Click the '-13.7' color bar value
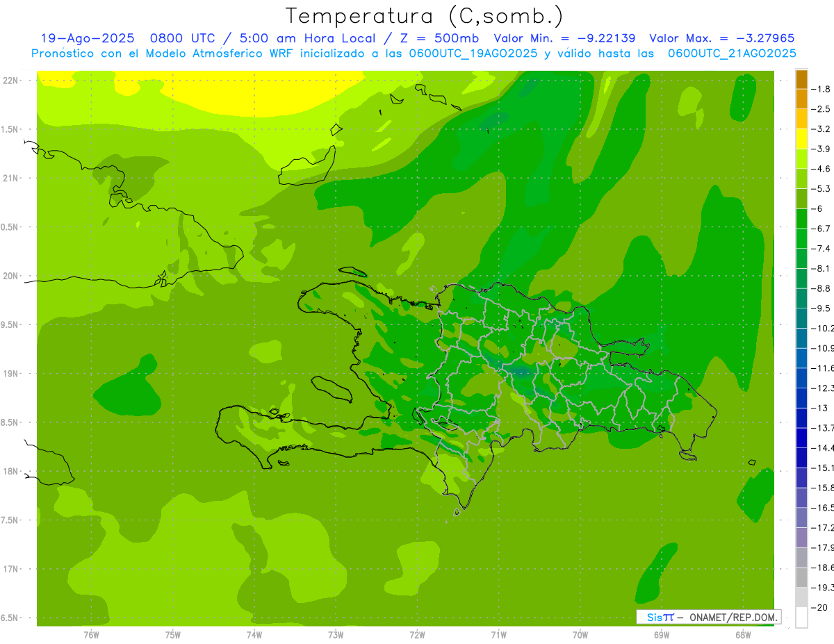This screenshot has width=834, height=644. (821, 427)
